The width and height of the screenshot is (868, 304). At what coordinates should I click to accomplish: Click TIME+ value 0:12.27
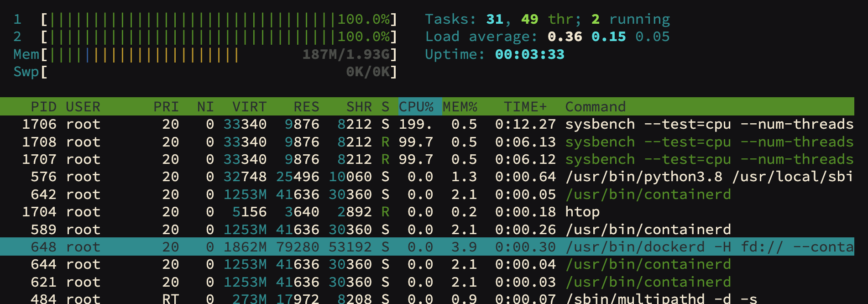click(x=525, y=124)
